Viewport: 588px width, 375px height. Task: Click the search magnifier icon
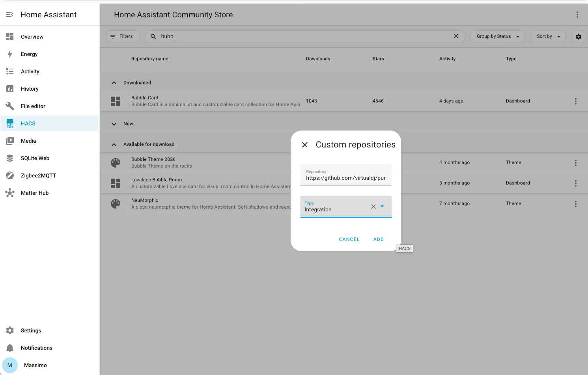(153, 36)
